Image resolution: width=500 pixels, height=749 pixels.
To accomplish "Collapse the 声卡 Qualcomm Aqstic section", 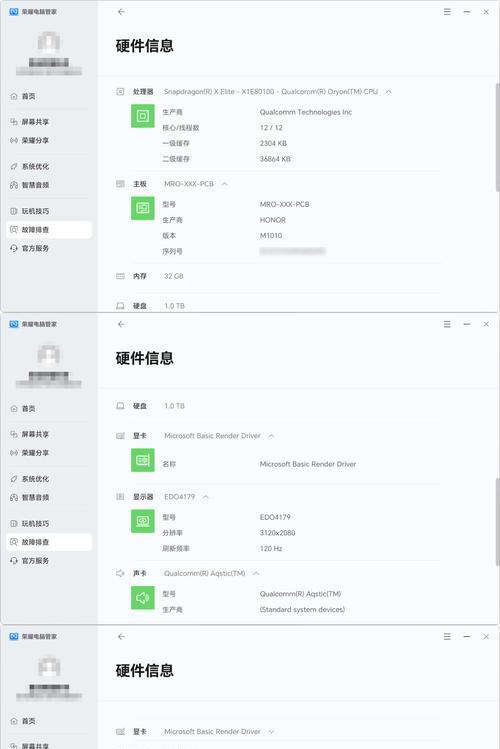I will (256, 573).
